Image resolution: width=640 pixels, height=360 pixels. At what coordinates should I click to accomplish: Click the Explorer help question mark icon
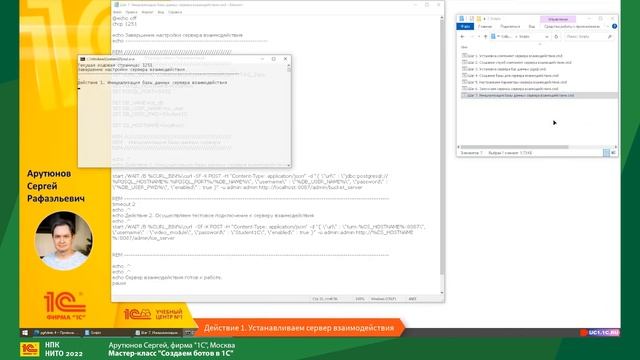[614, 27]
